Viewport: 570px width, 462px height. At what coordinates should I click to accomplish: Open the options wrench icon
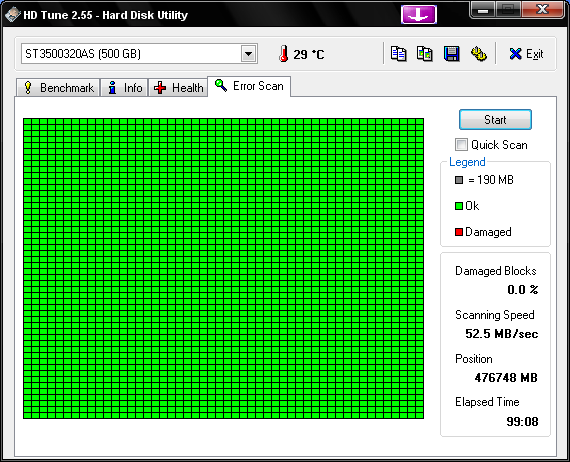(478, 54)
